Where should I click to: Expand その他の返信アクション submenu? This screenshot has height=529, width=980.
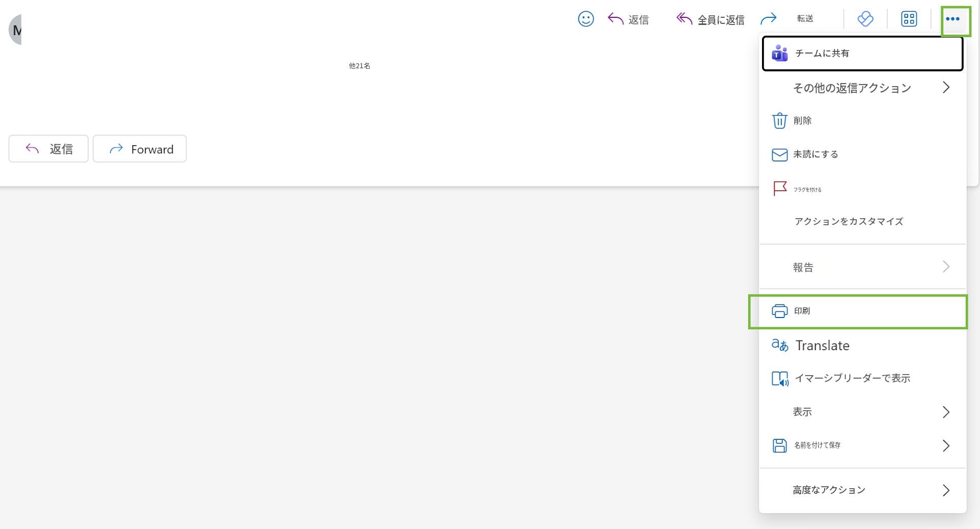[862, 88]
